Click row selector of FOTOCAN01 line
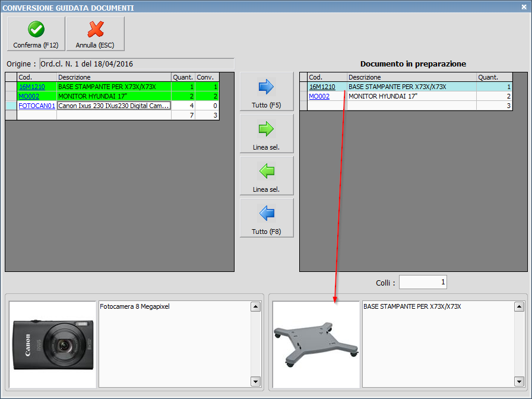The width and height of the screenshot is (532, 399). pyautogui.click(x=11, y=106)
